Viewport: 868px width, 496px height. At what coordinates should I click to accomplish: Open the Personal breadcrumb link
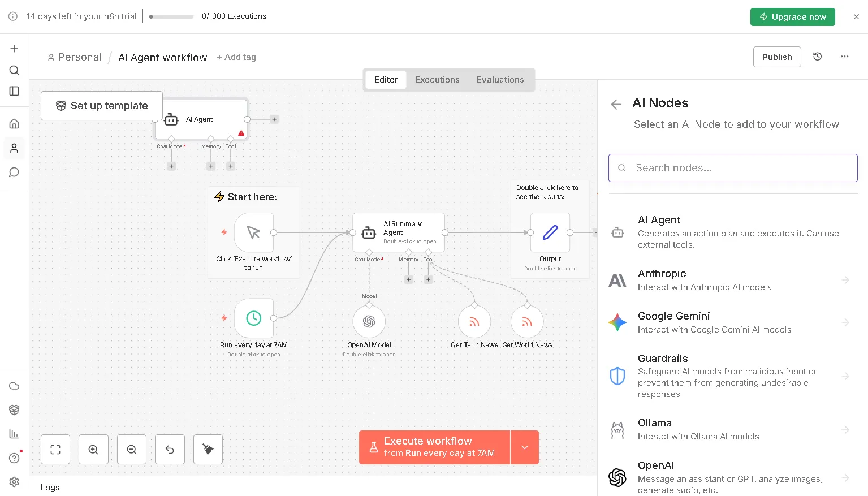(75, 57)
